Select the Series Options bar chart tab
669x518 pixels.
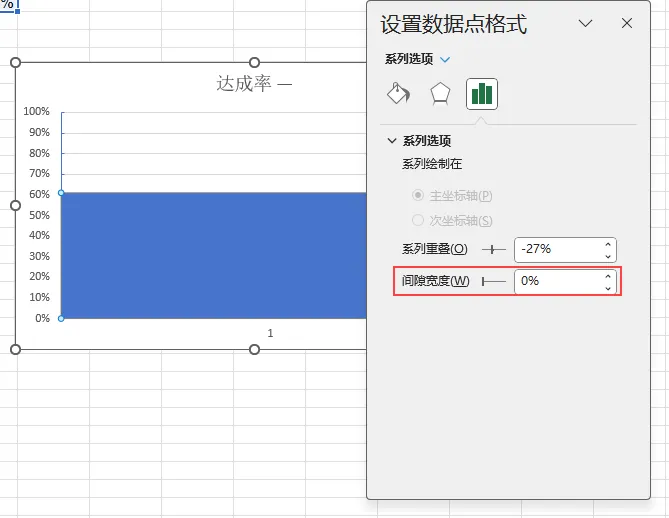(x=482, y=94)
